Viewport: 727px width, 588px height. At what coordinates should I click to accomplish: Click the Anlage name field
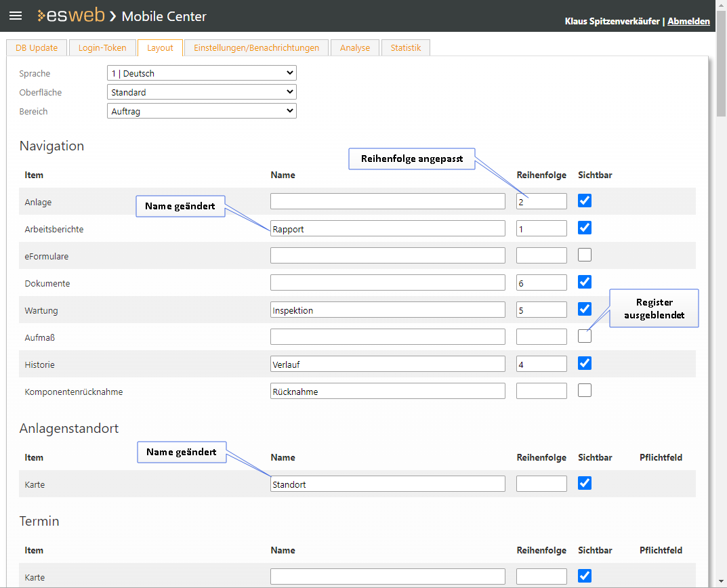click(388, 201)
